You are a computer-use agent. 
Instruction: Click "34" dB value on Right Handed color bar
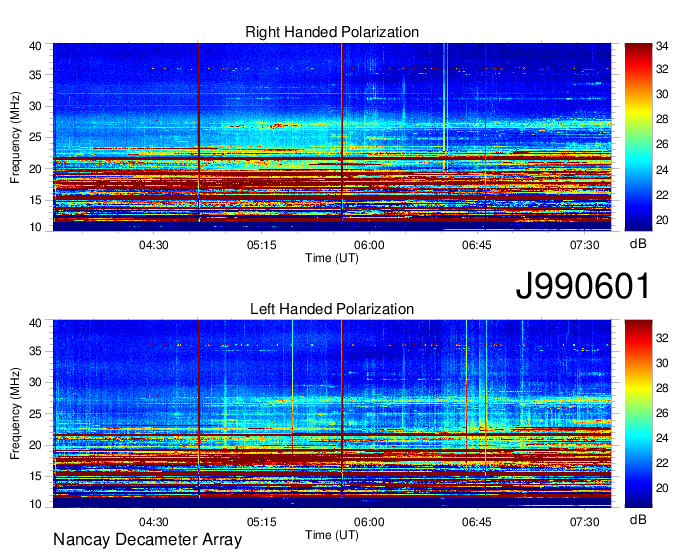[x=662, y=46]
